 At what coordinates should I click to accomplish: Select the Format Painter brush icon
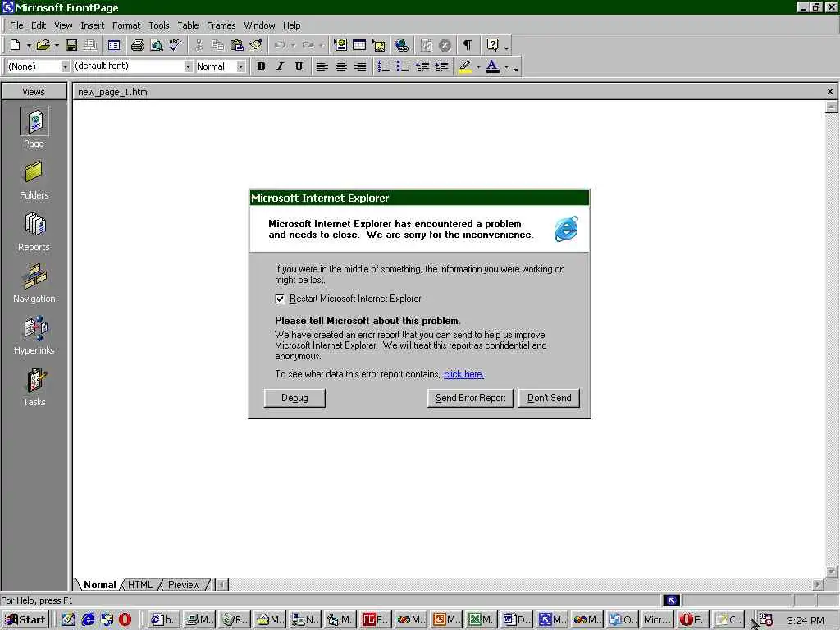256,46
